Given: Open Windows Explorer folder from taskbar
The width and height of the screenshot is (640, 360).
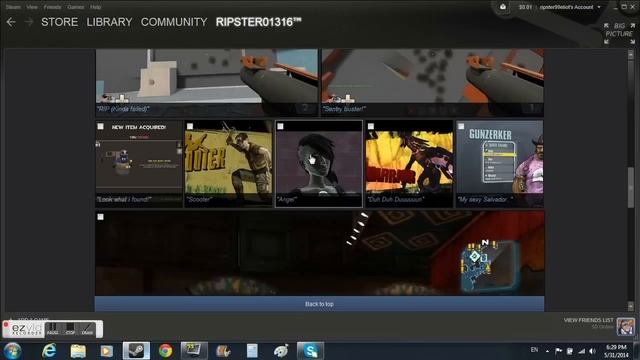Looking at the screenshot, I should click(x=78, y=351).
